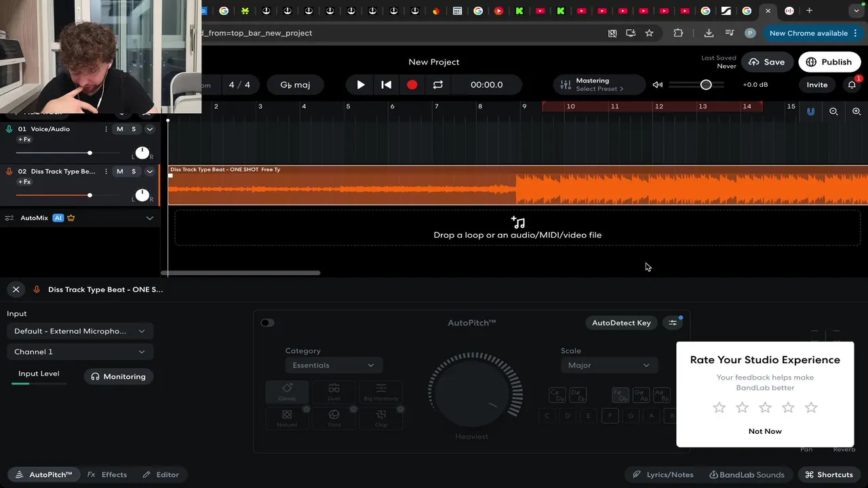The image size is (868, 488).
Task: Open the Scale Major dropdown
Action: point(609,365)
